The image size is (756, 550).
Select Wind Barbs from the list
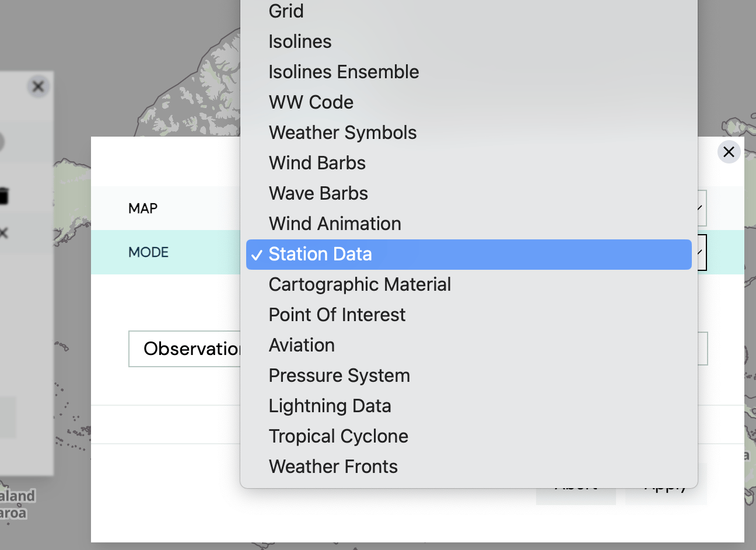click(x=317, y=163)
